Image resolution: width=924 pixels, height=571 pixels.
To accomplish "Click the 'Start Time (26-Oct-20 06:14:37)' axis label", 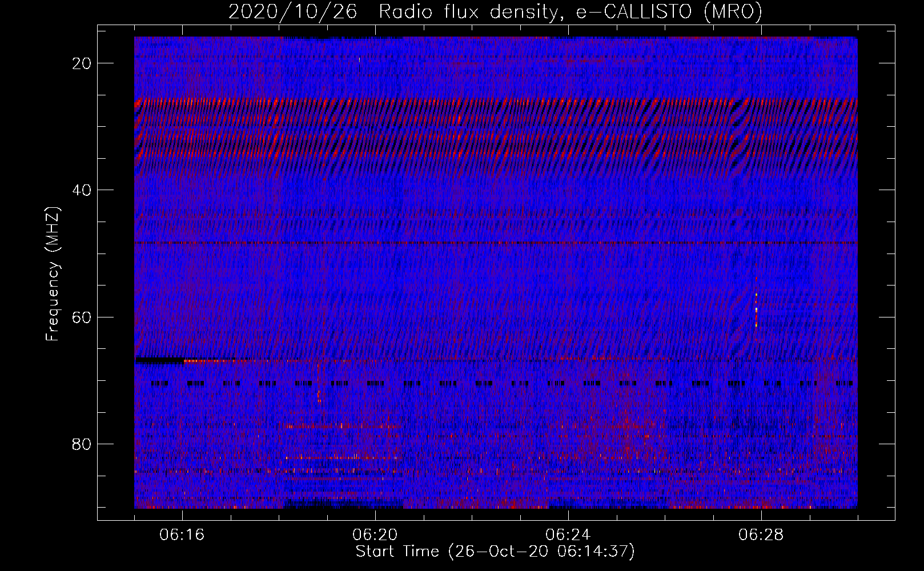I will tap(495, 552).
